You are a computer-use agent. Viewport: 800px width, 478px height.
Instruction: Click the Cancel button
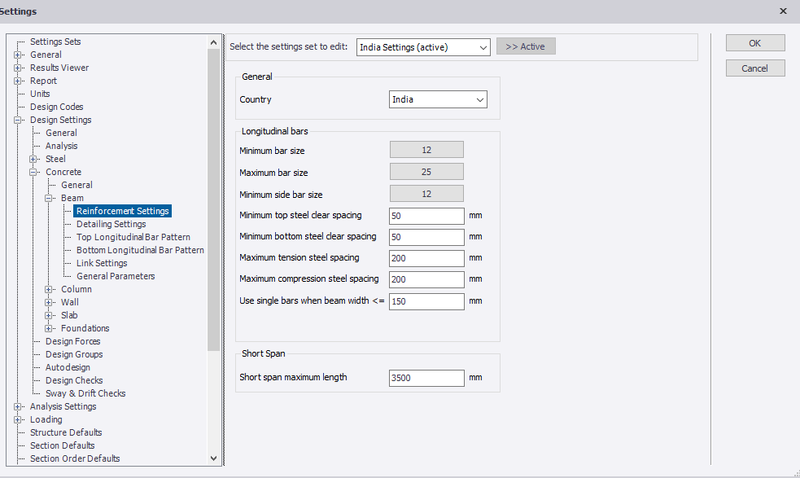tap(755, 68)
